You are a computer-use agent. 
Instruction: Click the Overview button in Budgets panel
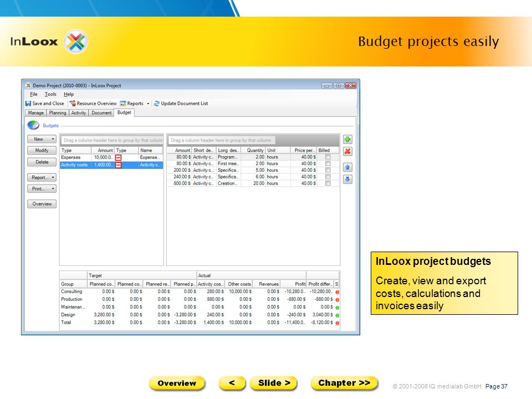click(x=42, y=204)
